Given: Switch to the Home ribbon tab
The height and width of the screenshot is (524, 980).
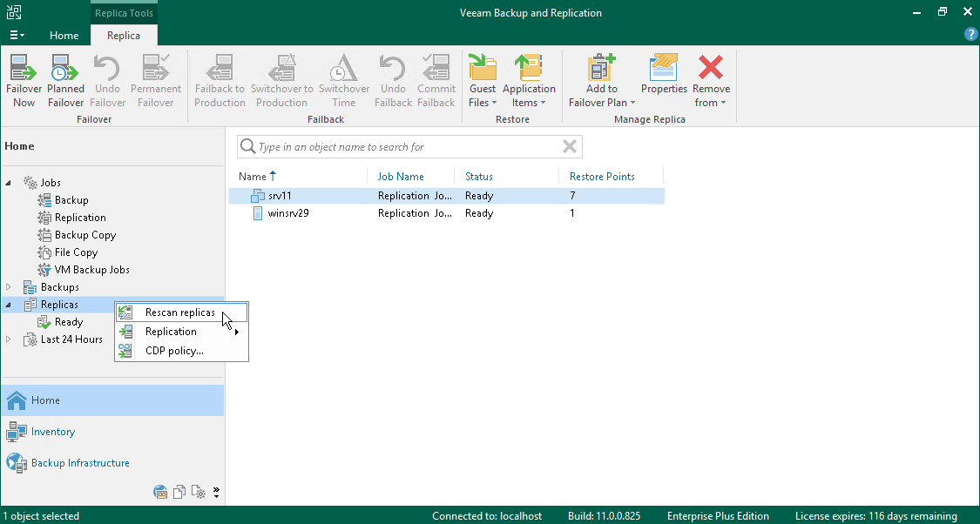Looking at the screenshot, I should [x=64, y=36].
